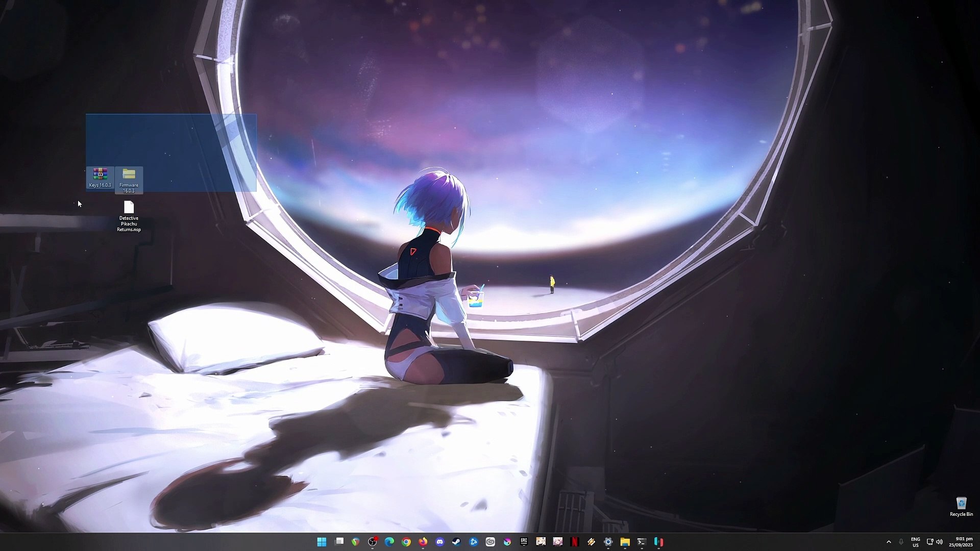The image size is (980, 551).
Task: Launch OBS Studio from the taskbar
Action: pos(373,542)
